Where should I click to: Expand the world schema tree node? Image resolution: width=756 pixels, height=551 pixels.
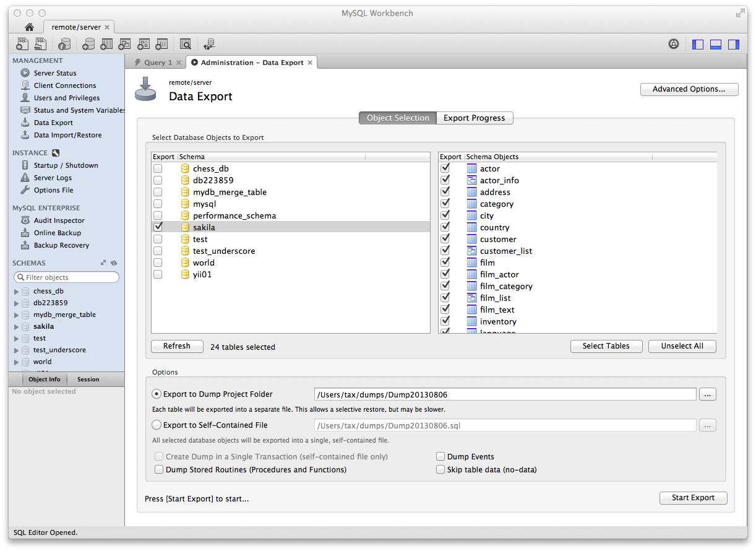point(16,362)
